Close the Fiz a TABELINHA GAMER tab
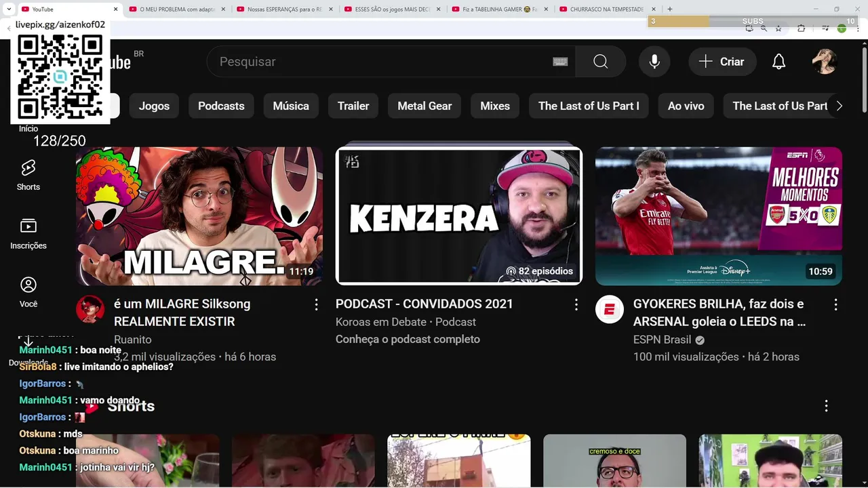The image size is (868, 488). [x=546, y=9]
